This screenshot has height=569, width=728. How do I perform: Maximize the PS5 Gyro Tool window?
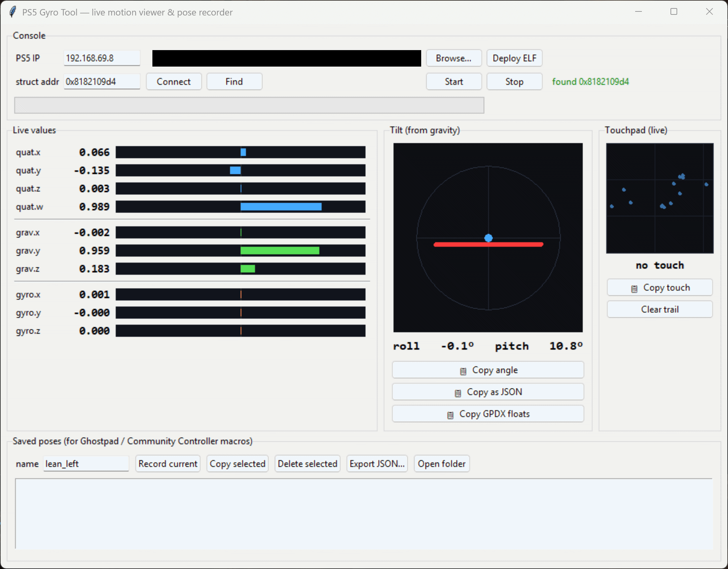(x=674, y=12)
